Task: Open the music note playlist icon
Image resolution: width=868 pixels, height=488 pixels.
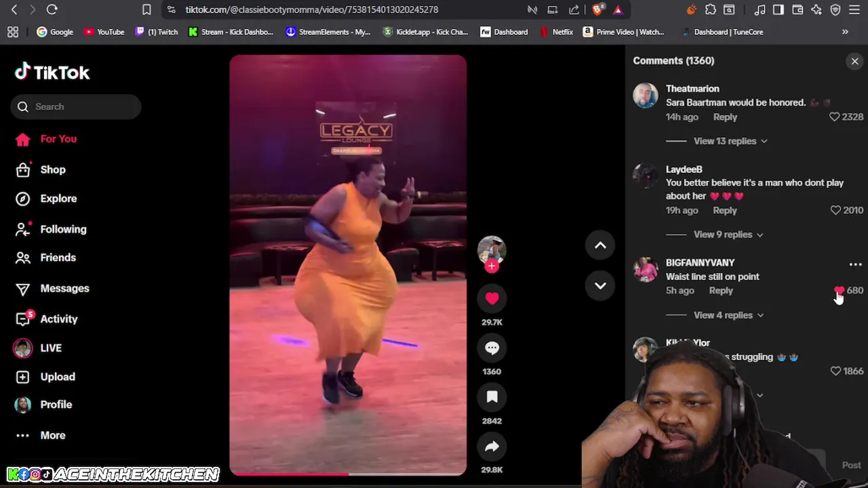Action: pos(759,9)
